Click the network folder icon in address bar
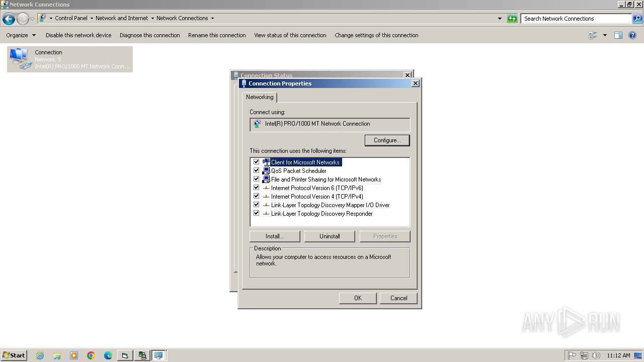Viewport: 644px width, 362px height. (42, 18)
